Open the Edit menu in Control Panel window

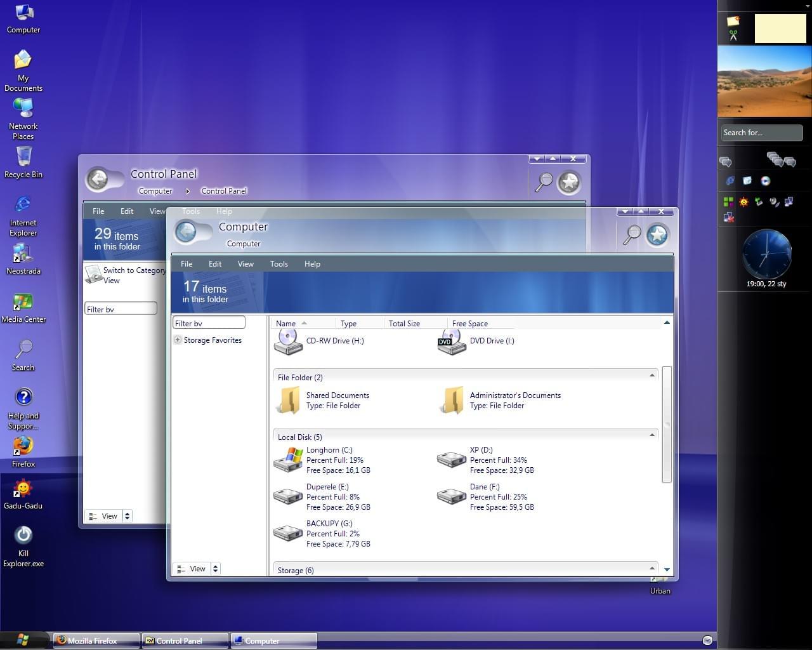coord(127,211)
